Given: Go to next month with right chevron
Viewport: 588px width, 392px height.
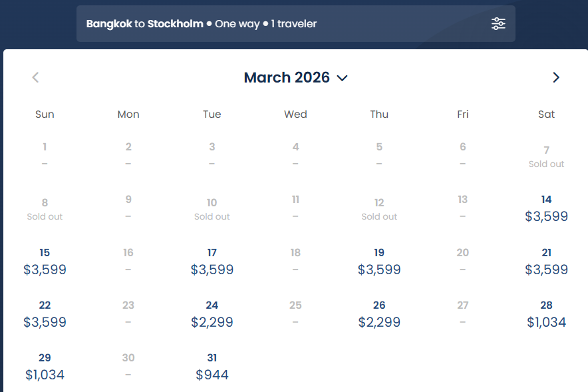Looking at the screenshot, I should (556, 78).
